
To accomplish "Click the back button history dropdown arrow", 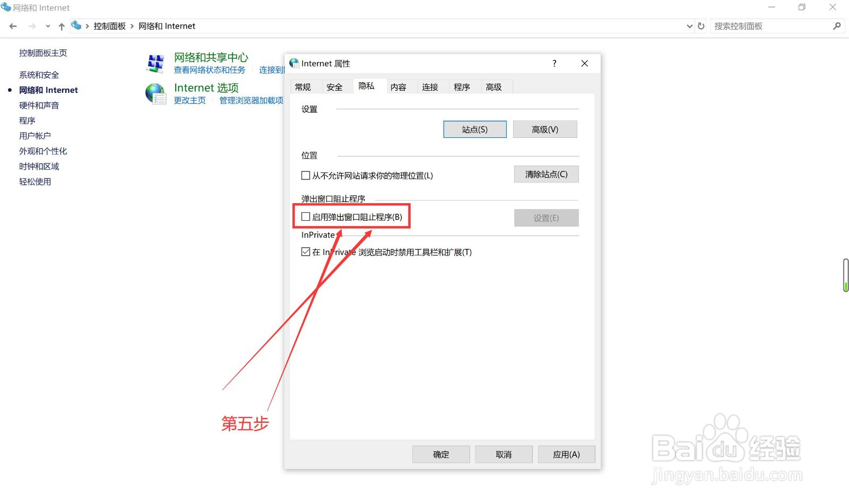I will point(48,25).
